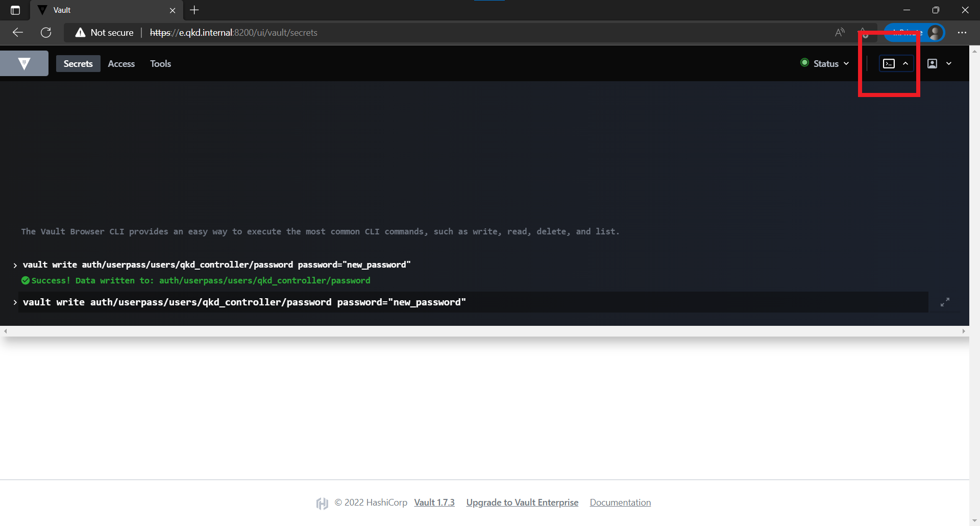This screenshot has width=980, height=526.
Task: Click the © 2022 HashiCorp footer text
Action: [371, 503]
